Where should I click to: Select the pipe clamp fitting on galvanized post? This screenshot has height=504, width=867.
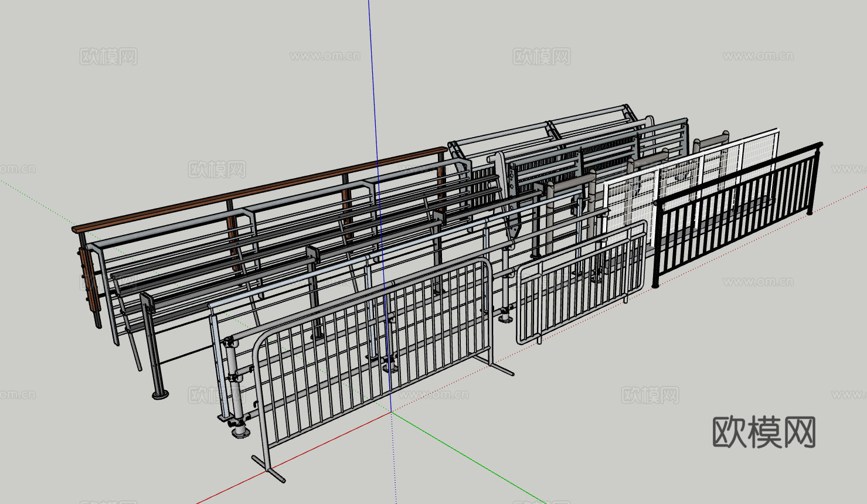coord(232,342)
